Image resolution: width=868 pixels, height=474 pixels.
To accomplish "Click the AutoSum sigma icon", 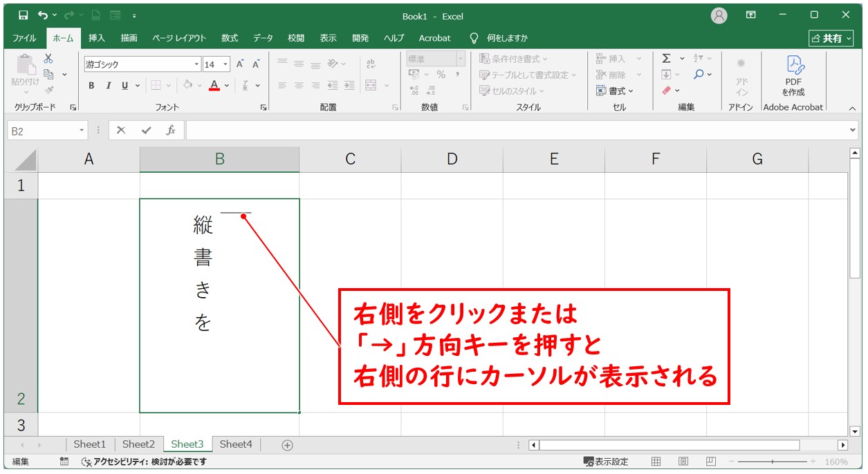I will click(x=666, y=59).
